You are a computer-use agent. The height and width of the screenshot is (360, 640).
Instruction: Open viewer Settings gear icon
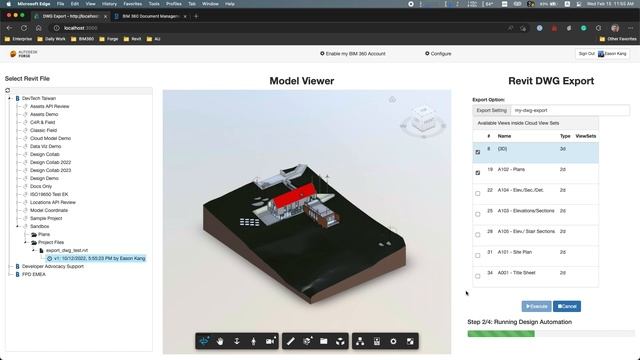click(393, 341)
